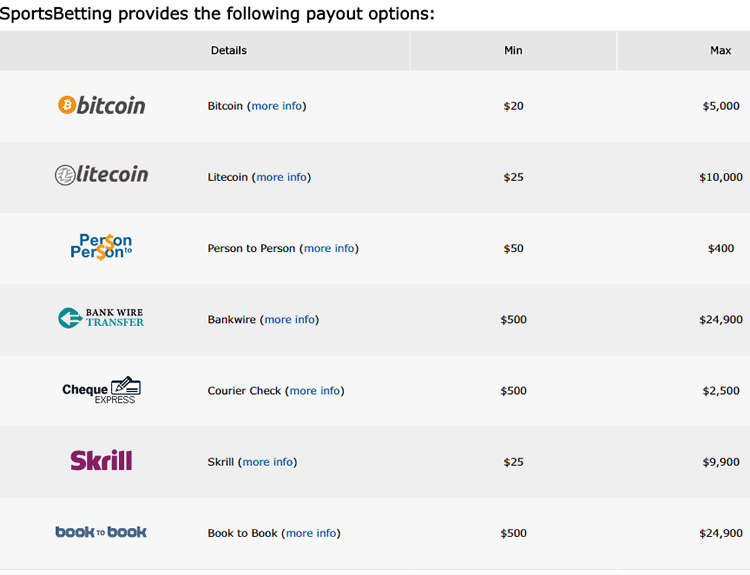Select the Bitcoin $20 minimum cell
The width and height of the screenshot is (750, 575).
tap(513, 106)
